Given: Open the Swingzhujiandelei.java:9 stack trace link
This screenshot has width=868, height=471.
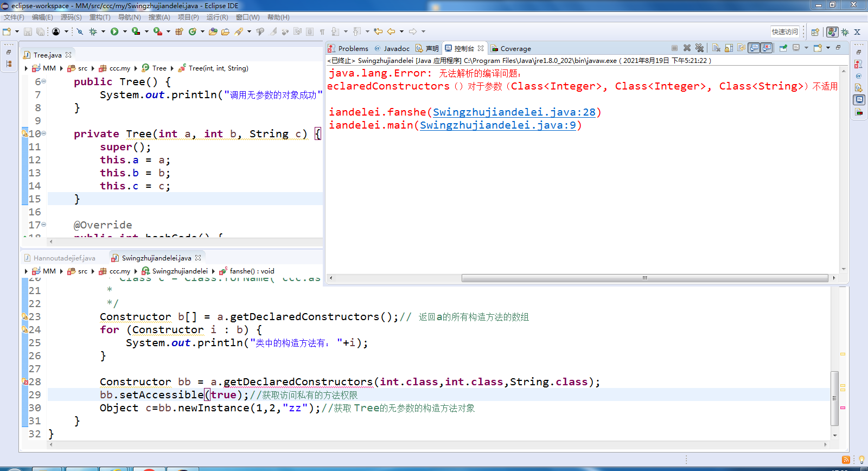Looking at the screenshot, I should tap(497, 125).
